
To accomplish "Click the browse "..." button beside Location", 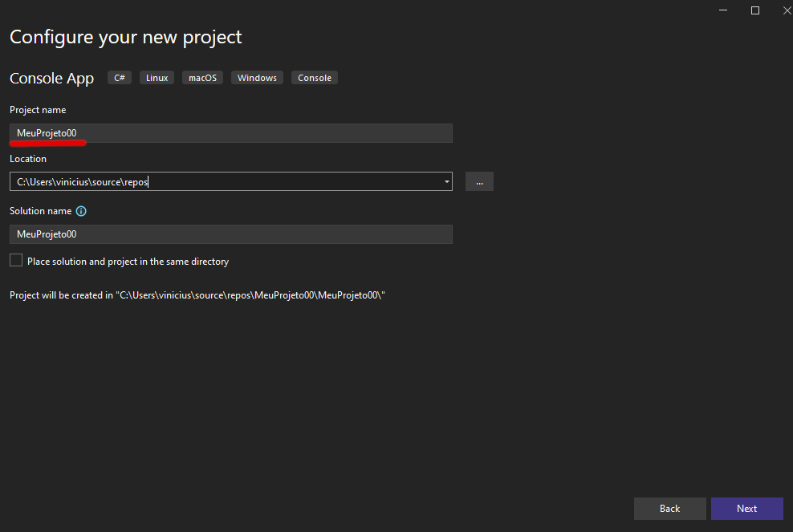I will coord(479,181).
